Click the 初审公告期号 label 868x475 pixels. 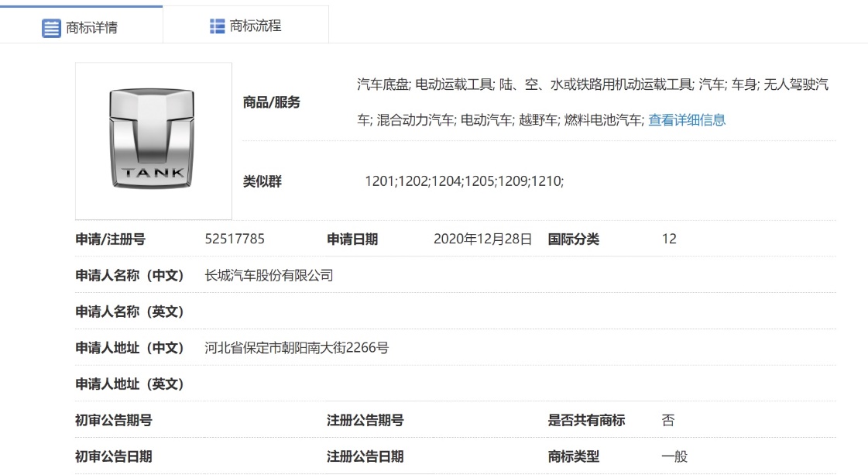pos(113,420)
